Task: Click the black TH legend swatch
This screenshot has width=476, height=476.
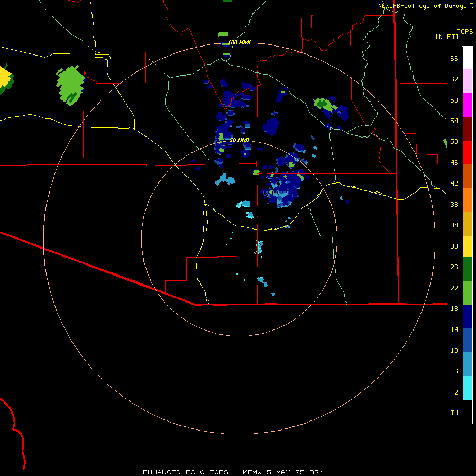Action: pos(467,411)
